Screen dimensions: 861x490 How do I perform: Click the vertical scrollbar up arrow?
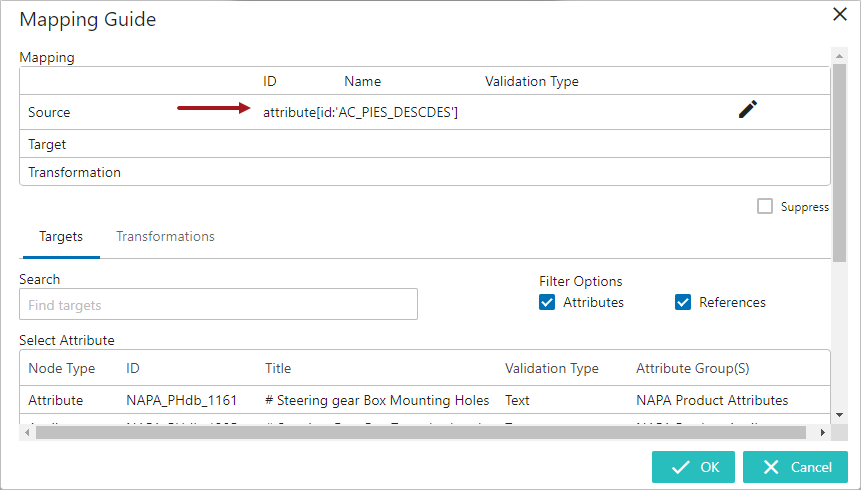tap(840, 54)
